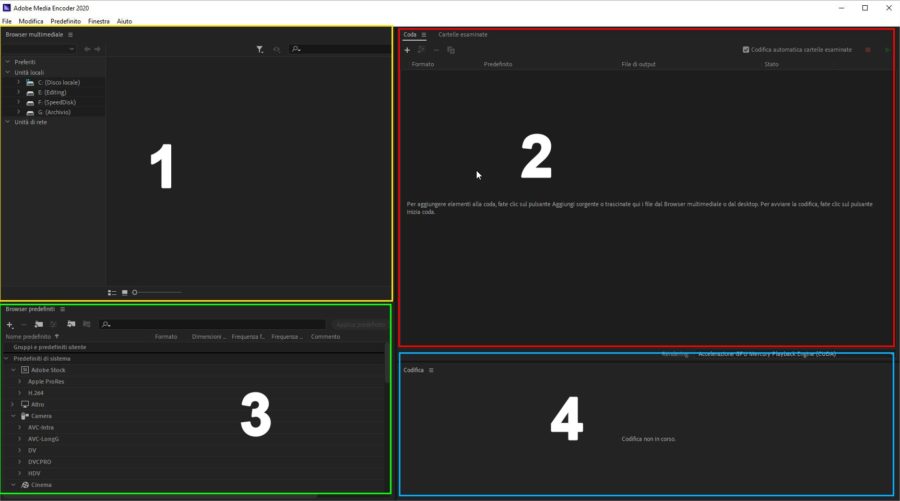Click the add output icon in Coda toolbar
The width and height of the screenshot is (900, 501).
[421, 51]
